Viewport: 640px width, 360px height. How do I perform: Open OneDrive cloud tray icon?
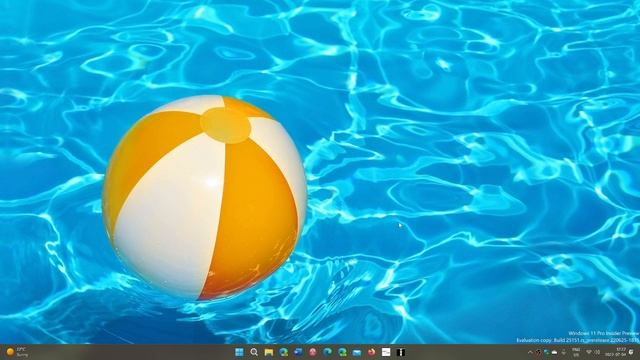[554, 352]
